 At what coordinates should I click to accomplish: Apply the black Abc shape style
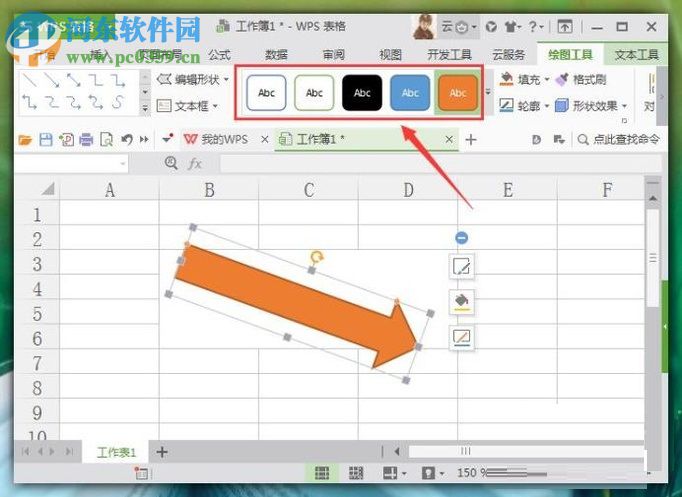pos(362,93)
